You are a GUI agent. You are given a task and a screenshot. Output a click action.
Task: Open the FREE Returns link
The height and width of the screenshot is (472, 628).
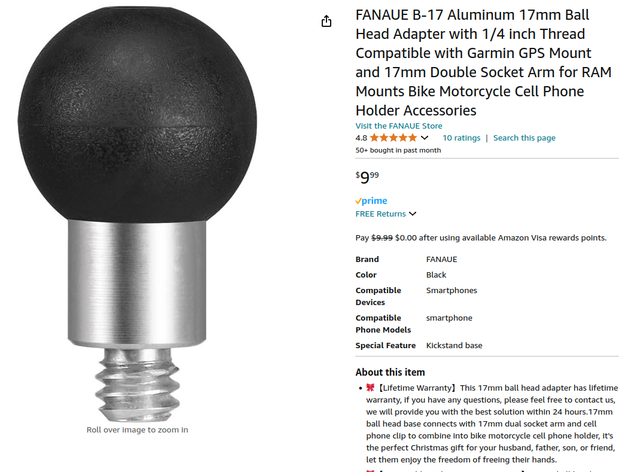point(380,214)
